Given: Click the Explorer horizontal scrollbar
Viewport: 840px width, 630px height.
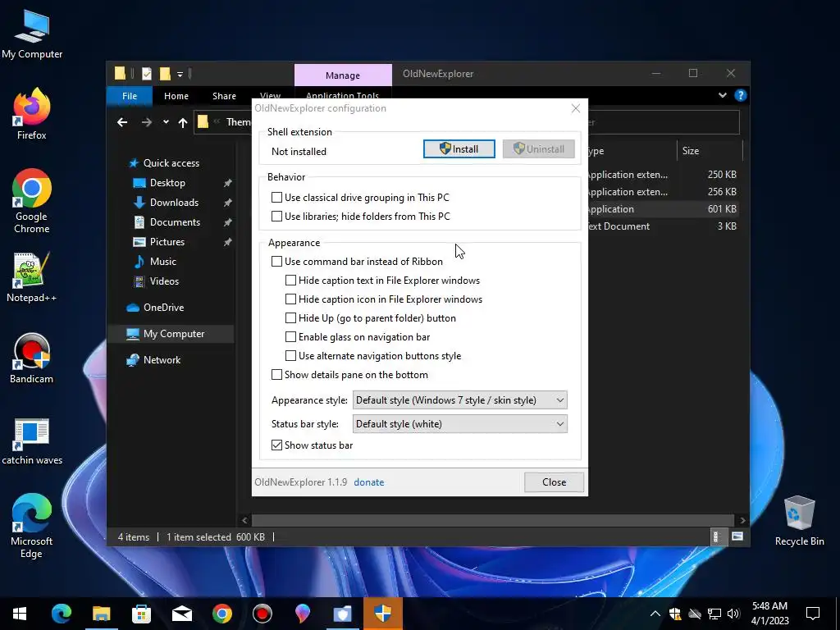Looking at the screenshot, I should click(492, 520).
